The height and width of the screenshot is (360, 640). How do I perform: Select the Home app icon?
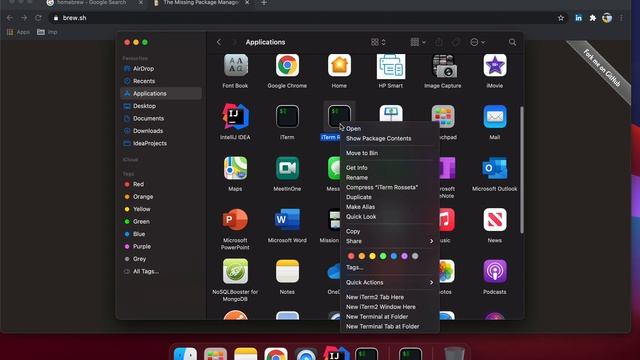pos(339,66)
